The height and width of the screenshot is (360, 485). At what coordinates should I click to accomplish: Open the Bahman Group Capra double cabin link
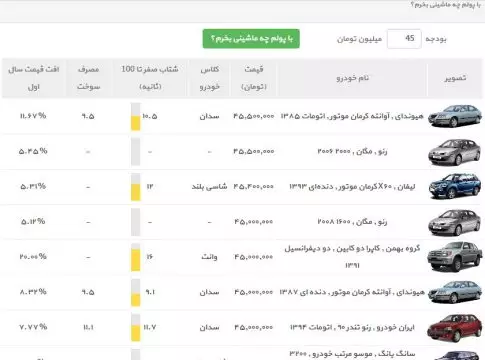[352, 257]
